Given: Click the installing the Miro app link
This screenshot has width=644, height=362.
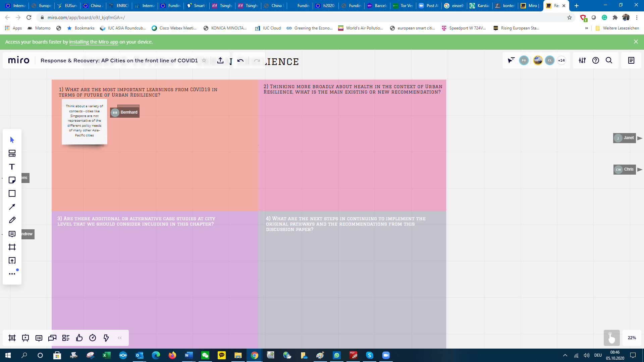Looking at the screenshot, I should [x=94, y=42].
